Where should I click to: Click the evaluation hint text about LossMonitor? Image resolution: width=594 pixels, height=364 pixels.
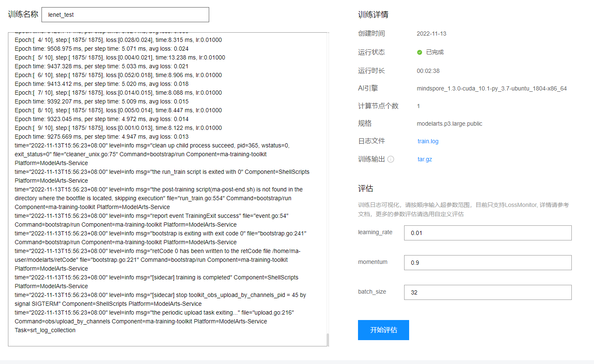pos(463,209)
